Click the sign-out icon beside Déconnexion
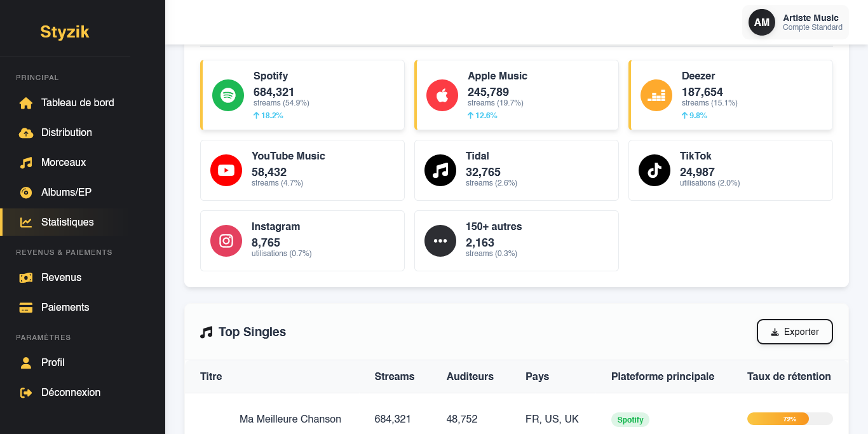 coord(26,393)
